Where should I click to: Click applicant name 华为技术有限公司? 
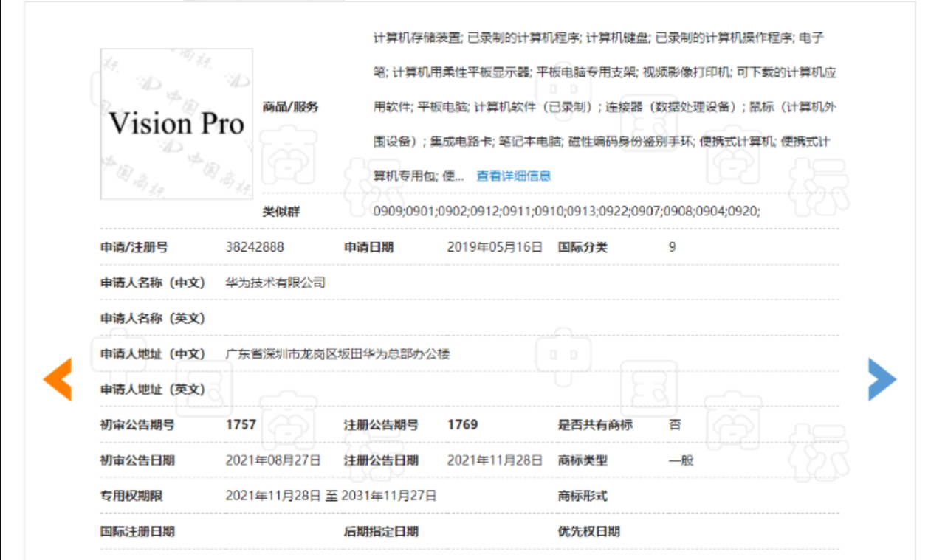click(x=275, y=283)
